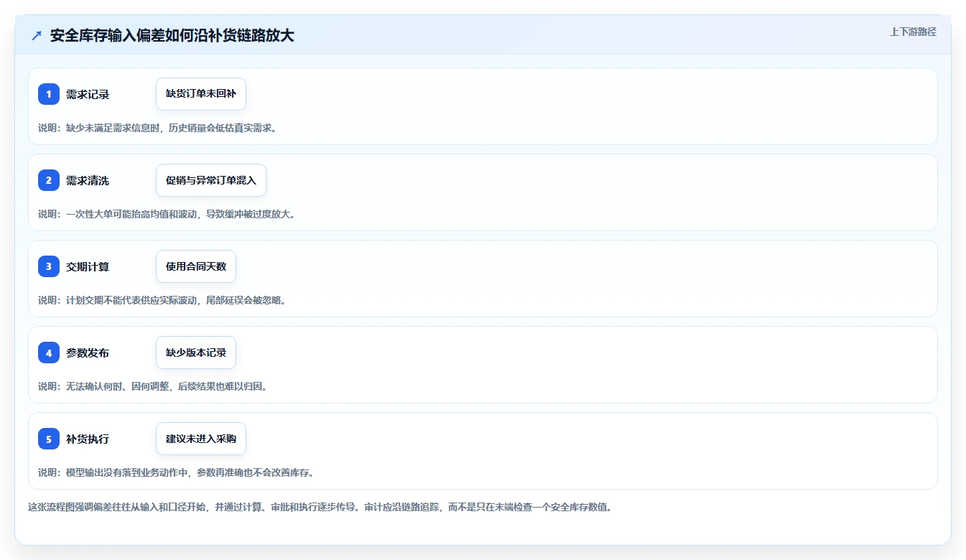Click the step 3 number badge

[49, 266]
